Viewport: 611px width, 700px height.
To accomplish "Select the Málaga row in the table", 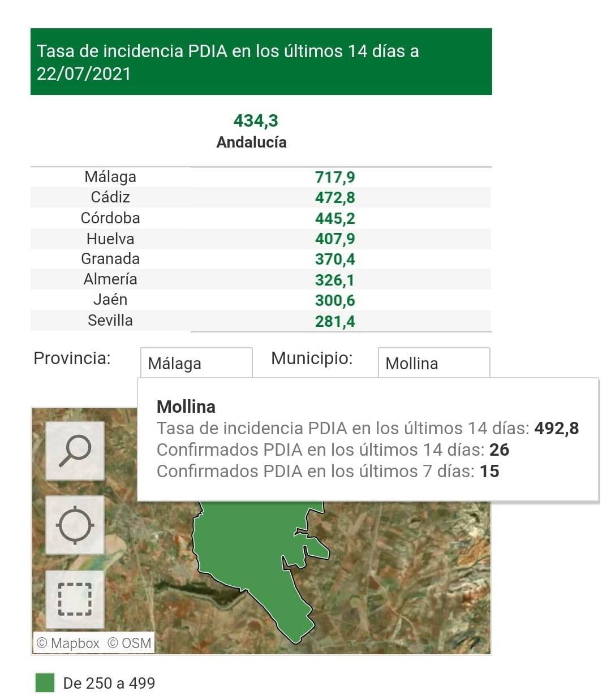I will (261, 177).
